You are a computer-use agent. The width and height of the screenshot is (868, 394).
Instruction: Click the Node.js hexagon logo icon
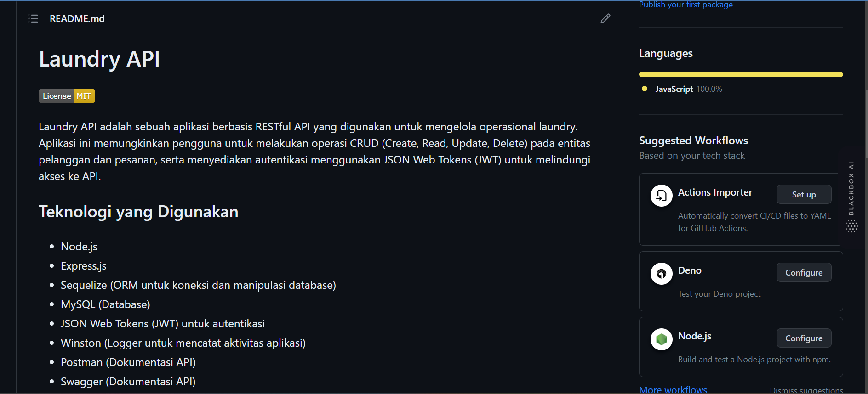coord(661,339)
